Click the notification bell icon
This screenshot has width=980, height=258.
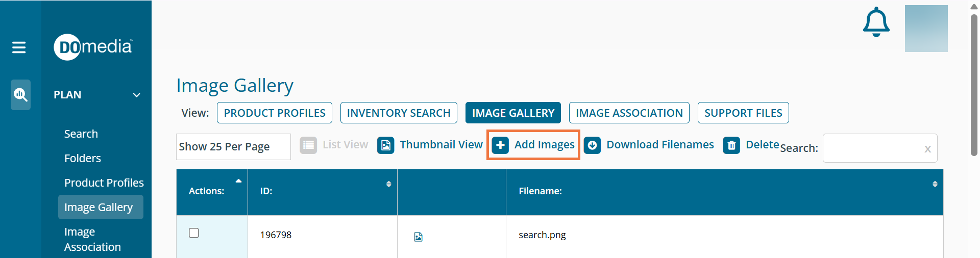[876, 22]
